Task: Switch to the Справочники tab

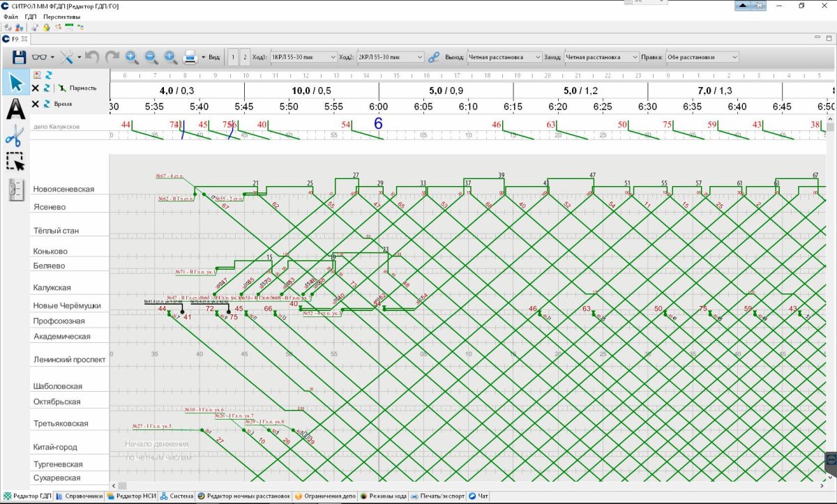Action: click(80, 496)
